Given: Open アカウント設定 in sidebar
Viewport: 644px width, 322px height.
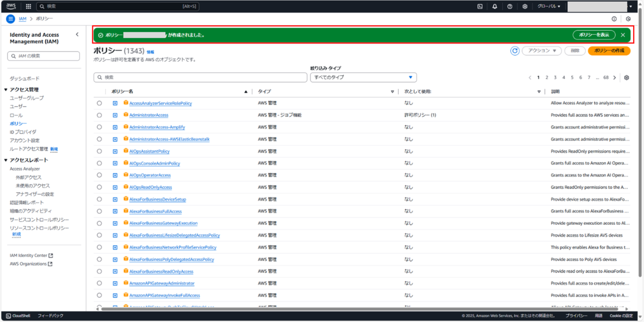Looking at the screenshot, I should pos(25,140).
